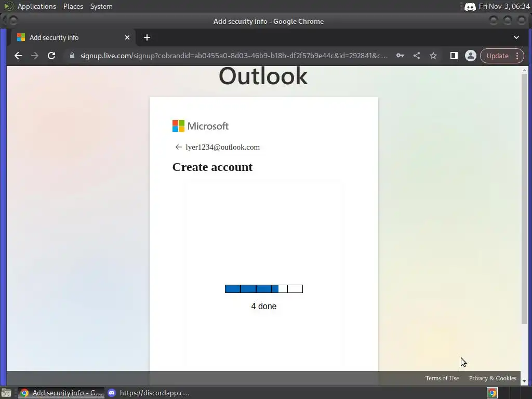Screen dimensions: 532x399
Task: Open the Terms of Use link
Action: 442,378
